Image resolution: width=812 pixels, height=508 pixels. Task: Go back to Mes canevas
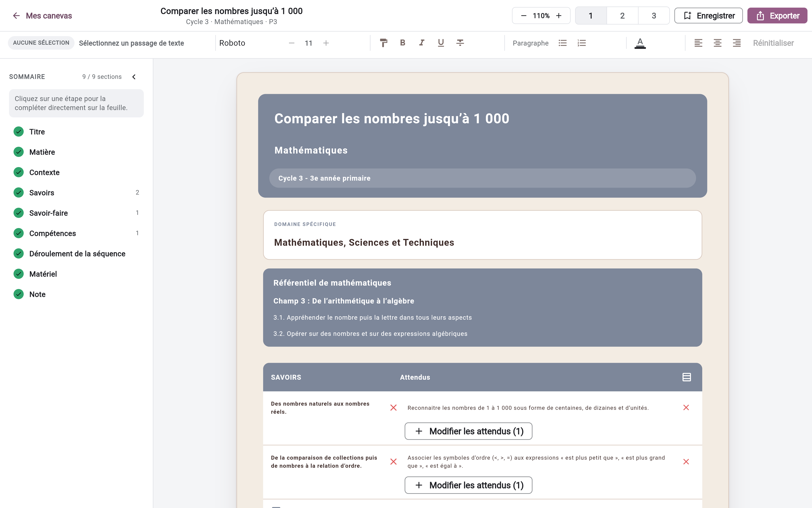[x=42, y=16]
